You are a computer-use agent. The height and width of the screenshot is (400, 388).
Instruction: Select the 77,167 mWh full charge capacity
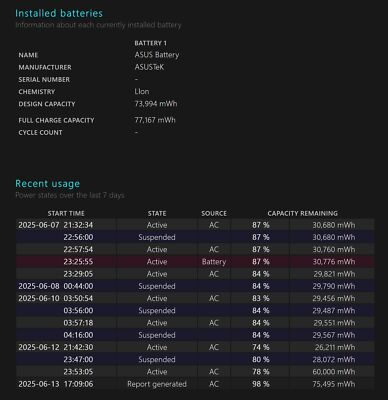[x=155, y=120]
